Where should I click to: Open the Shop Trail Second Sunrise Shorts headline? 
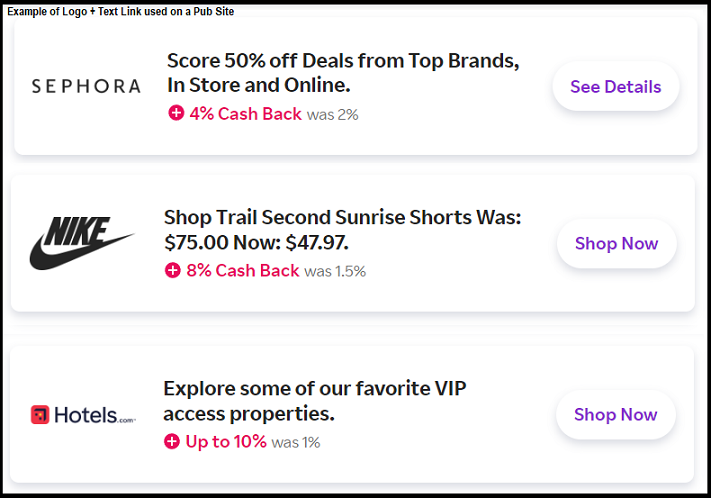[x=342, y=229]
